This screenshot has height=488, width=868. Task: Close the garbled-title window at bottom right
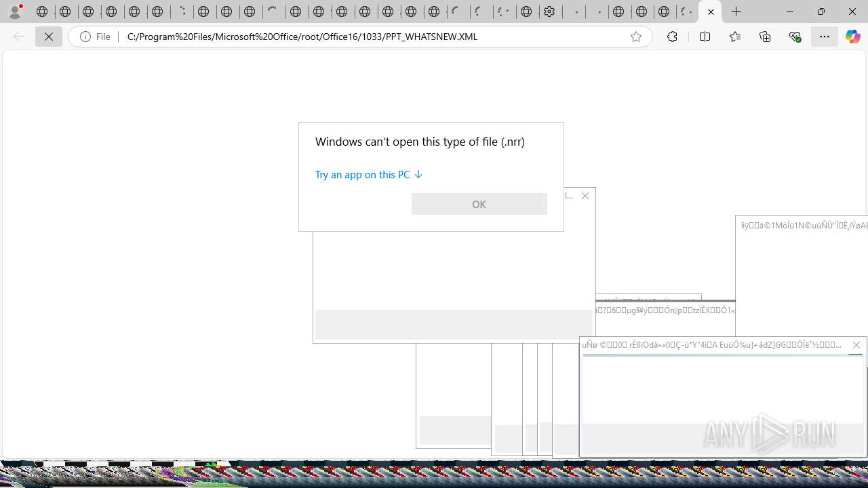click(856, 345)
